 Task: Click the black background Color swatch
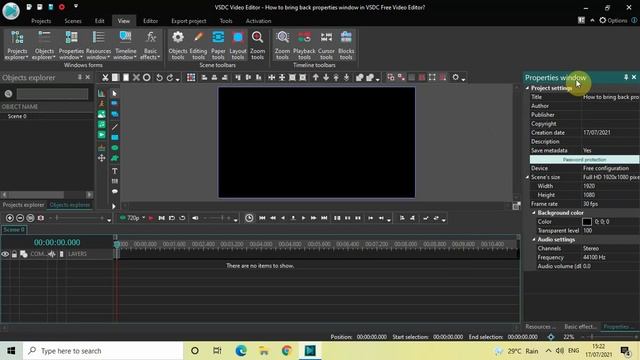coord(587,222)
